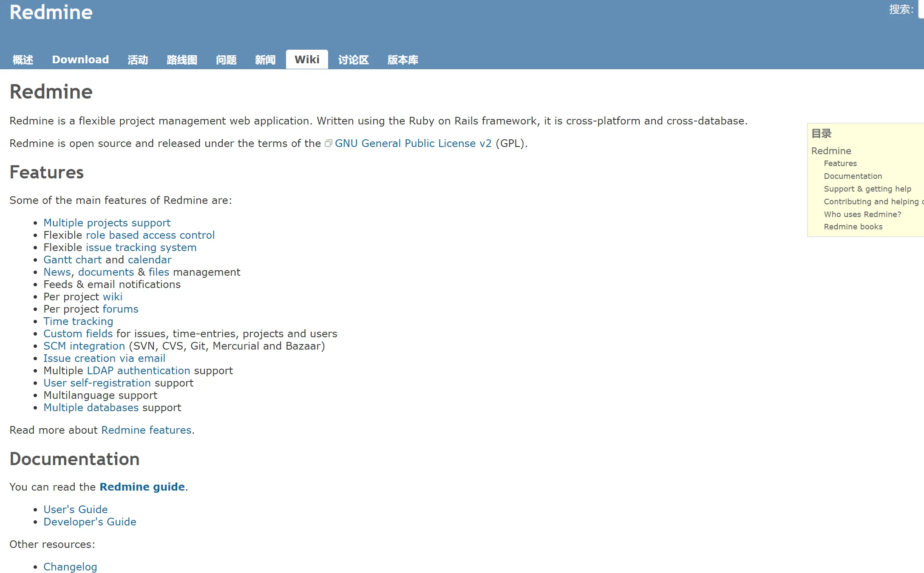Jump to Features in table of contents
The width and height of the screenshot is (924, 573).
coord(840,164)
